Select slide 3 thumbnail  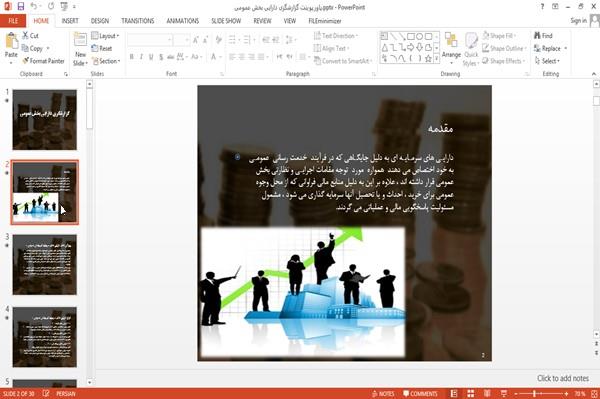click(45, 265)
